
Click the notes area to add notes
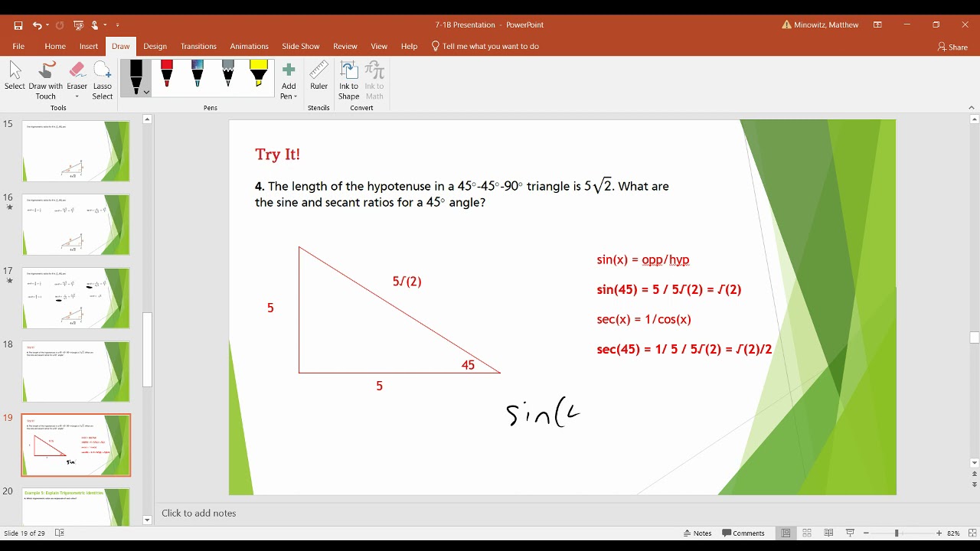563,514
